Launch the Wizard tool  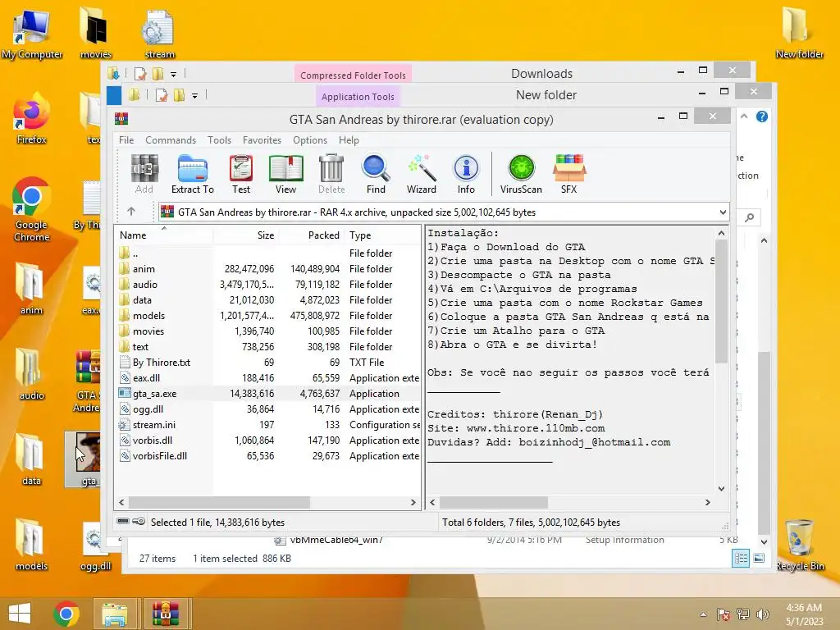[421, 174]
